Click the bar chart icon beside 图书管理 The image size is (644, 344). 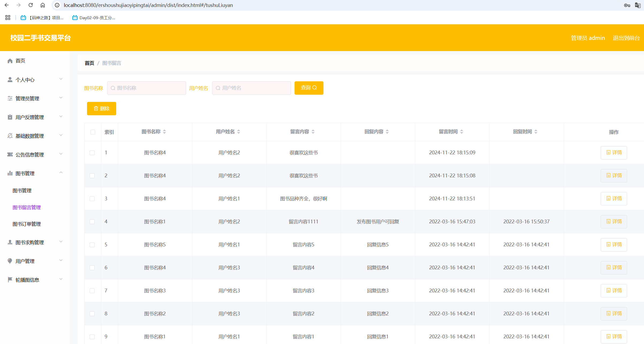point(10,173)
